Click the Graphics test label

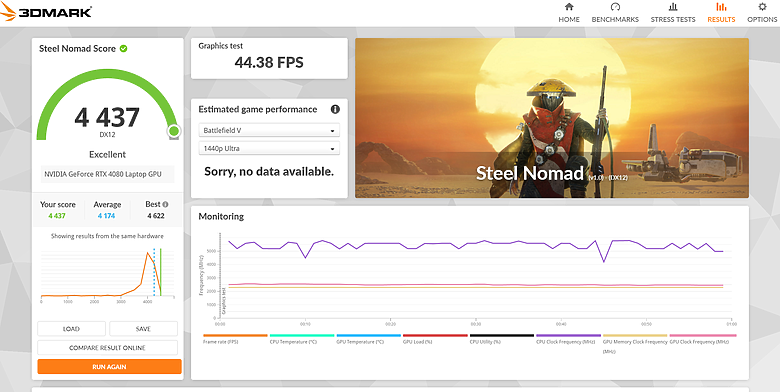point(220,46)
